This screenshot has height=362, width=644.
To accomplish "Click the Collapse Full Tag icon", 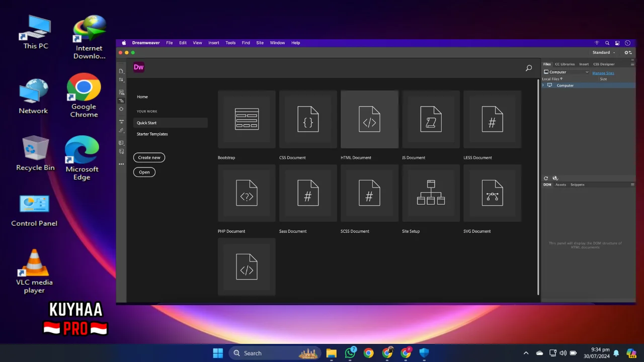I will [x=121, y=122].
